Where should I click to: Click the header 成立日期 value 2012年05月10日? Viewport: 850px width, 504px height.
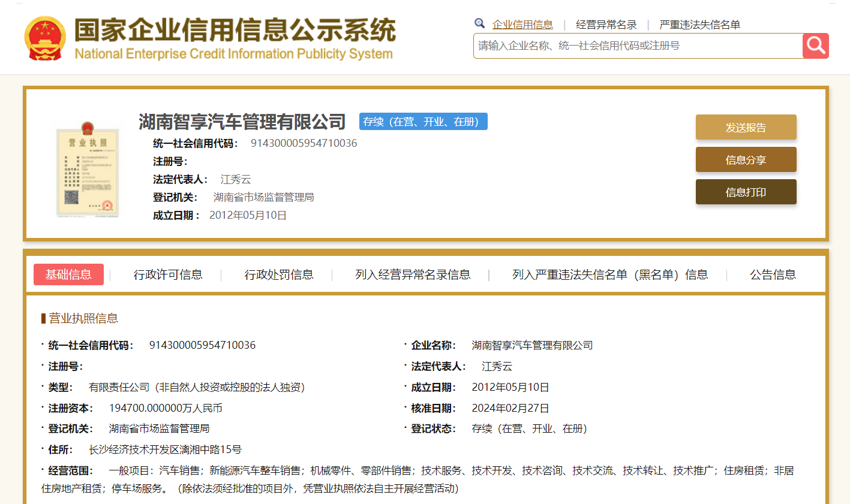(x=248, y=215)
